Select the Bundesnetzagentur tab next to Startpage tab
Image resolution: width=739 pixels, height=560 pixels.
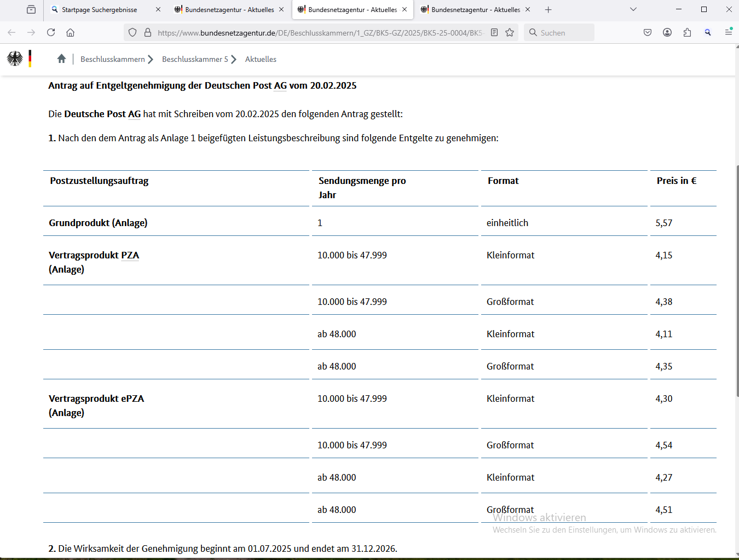click(229, 9)
